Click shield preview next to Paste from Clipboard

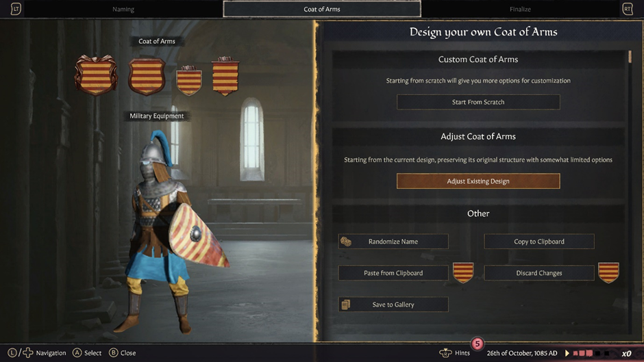tap(463, 272)
